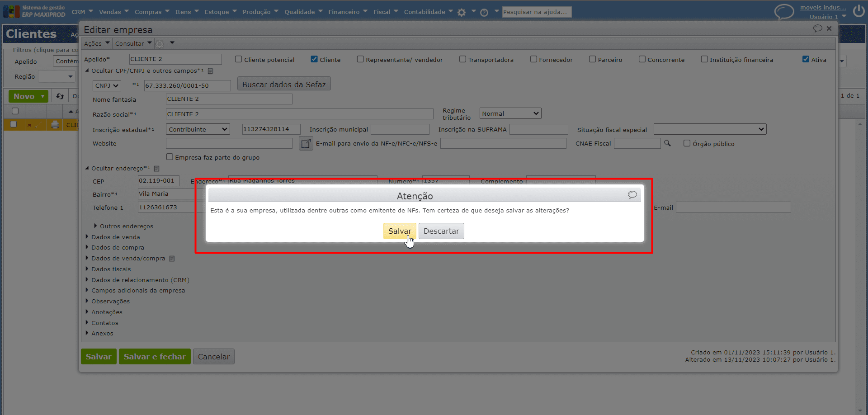
Task: Open the Situação fiscal especial dropdown
Action: (710, 129)
